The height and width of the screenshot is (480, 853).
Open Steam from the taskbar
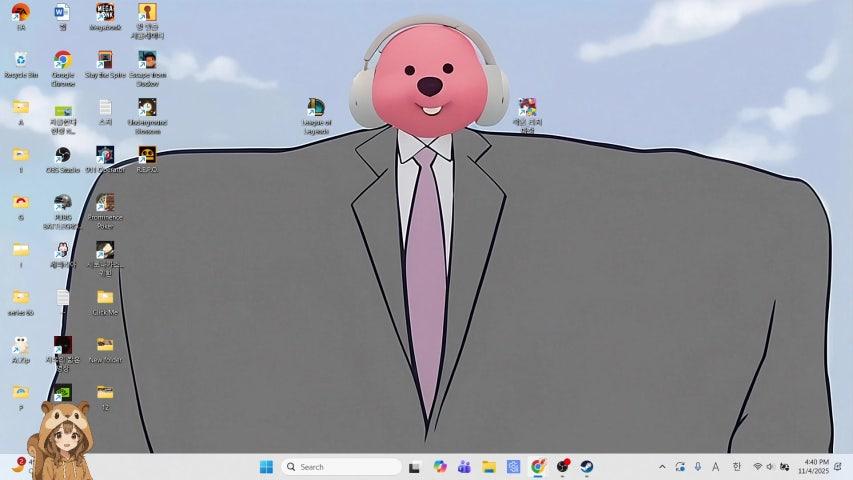click(x=587, y=467)
